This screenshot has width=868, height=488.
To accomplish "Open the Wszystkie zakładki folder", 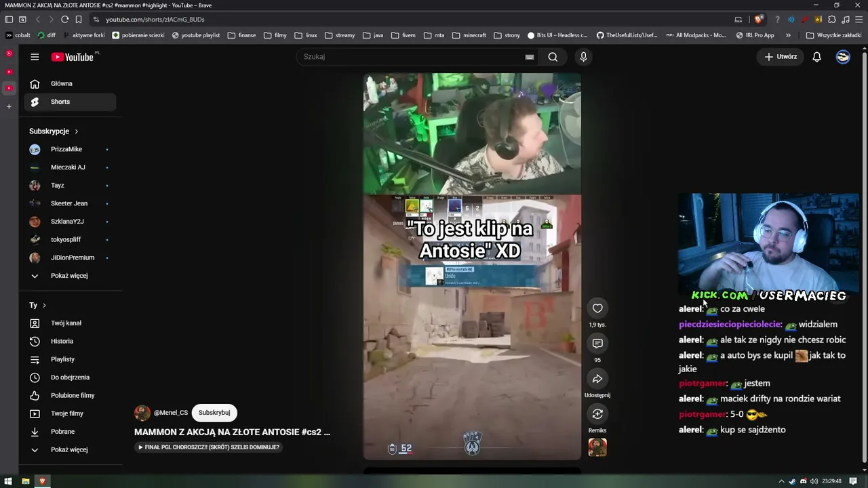I will pyautogui.click(x=833, y=35).
